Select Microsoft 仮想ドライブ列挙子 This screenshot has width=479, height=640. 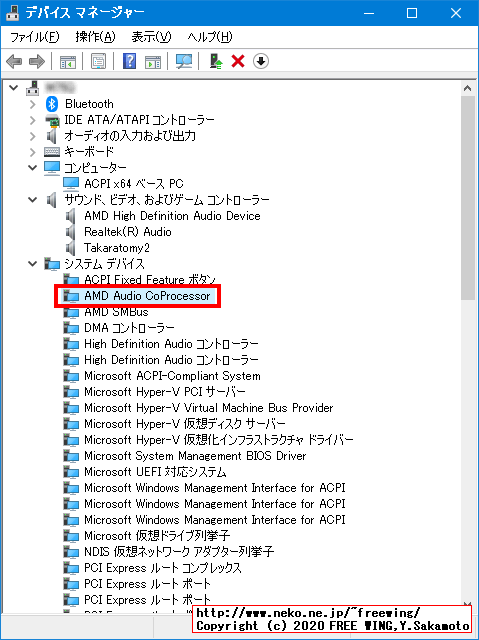pos(157,536)
